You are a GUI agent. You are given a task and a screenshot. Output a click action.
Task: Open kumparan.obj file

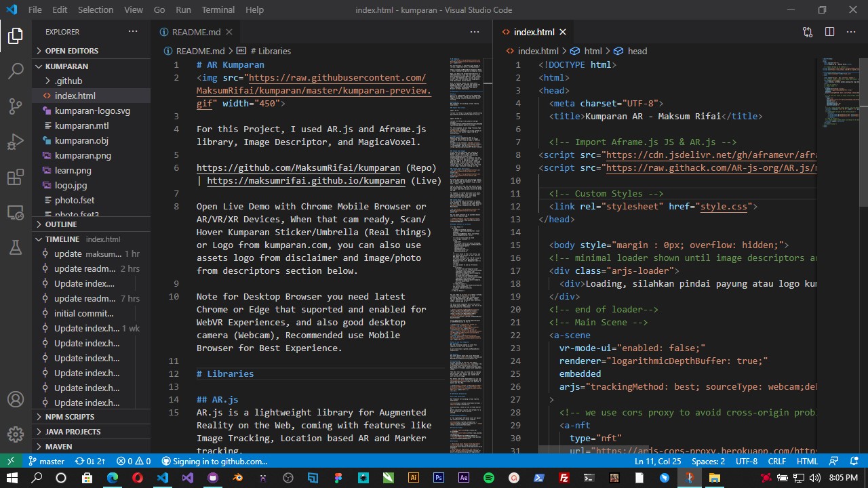(91, 140)
